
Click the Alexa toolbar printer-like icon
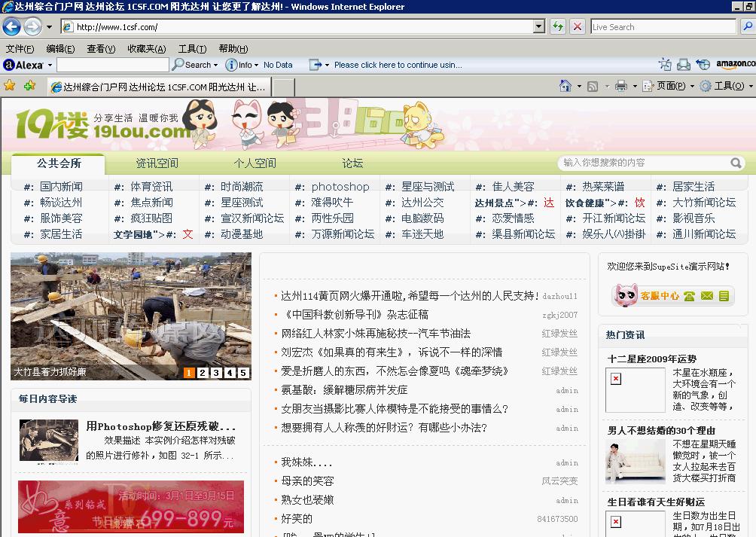tap(684, 64)
